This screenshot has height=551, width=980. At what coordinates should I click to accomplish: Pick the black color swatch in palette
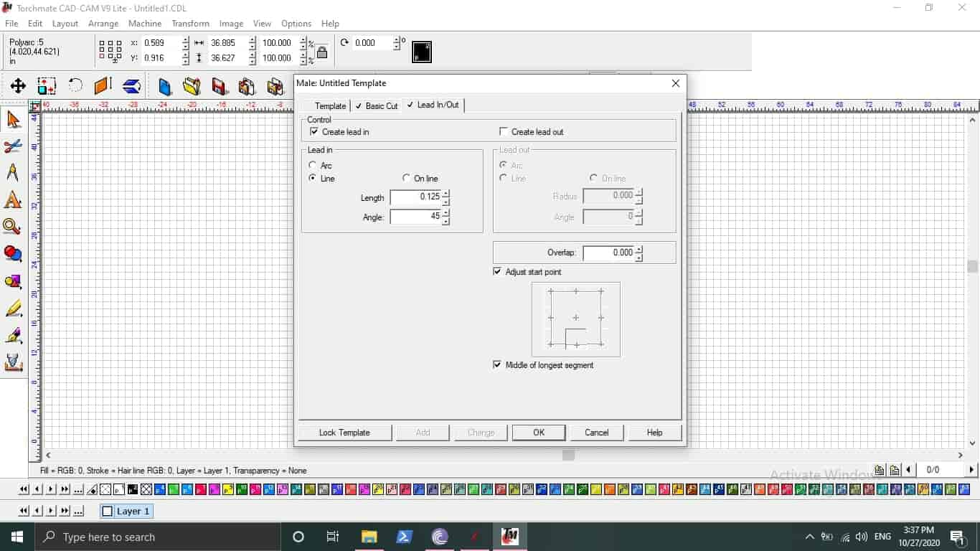[133, 490]
